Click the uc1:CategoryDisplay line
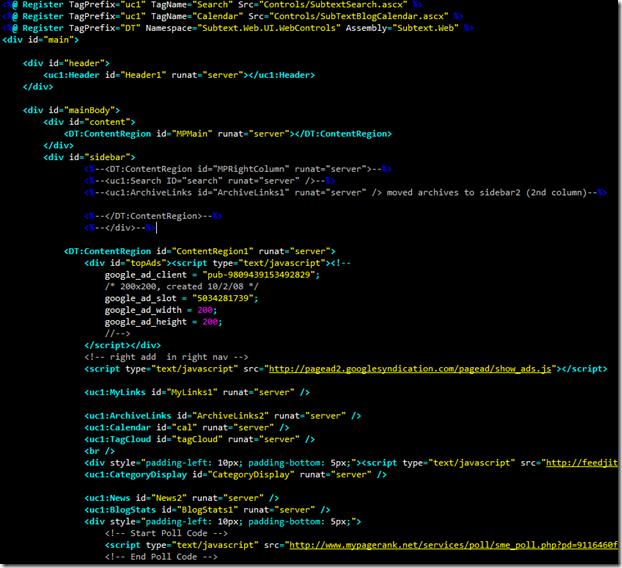 tap(236, 475)
